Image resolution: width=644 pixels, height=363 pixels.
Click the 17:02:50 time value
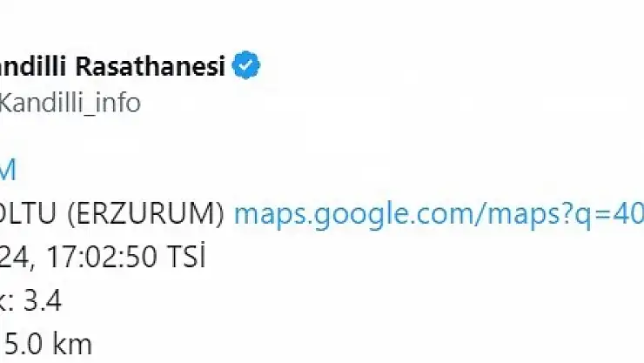tap(102, 257)
